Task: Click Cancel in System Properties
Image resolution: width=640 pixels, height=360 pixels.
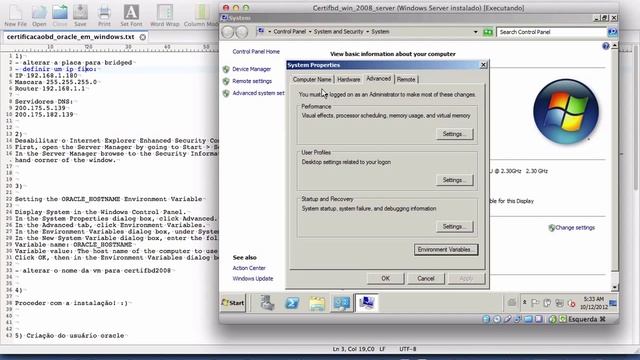Action: click(x=426, y=278)
